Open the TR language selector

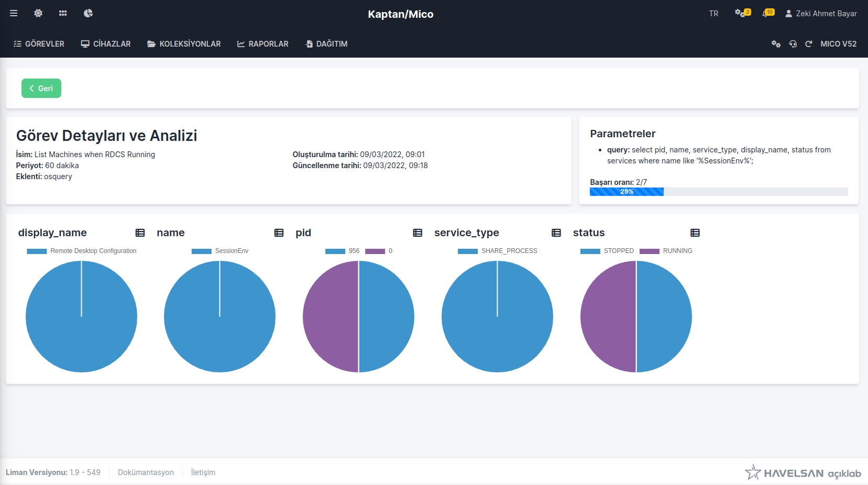click(x=713, y=14)
